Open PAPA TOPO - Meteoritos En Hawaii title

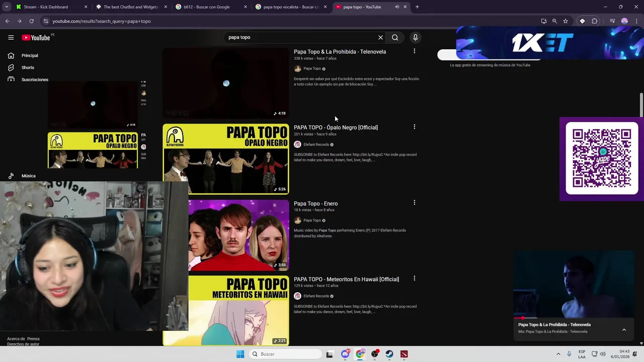346,280
